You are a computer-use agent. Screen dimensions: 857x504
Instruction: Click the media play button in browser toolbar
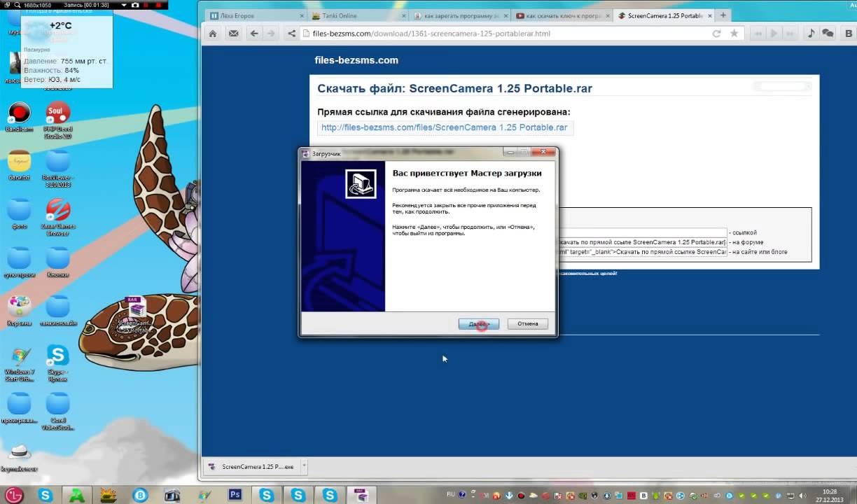774,34
